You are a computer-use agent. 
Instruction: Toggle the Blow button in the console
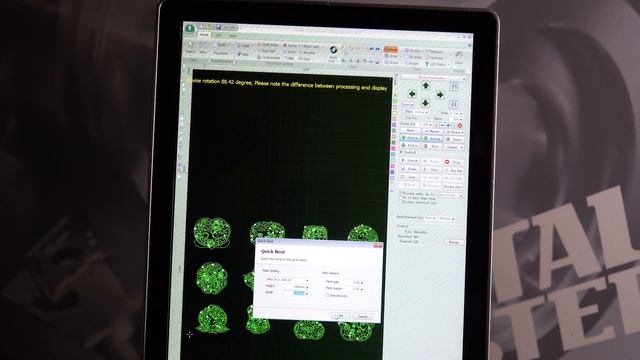(433, 146)
